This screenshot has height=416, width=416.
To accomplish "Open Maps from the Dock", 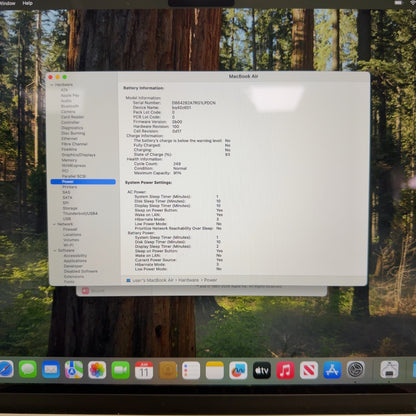I will (74, 370).
